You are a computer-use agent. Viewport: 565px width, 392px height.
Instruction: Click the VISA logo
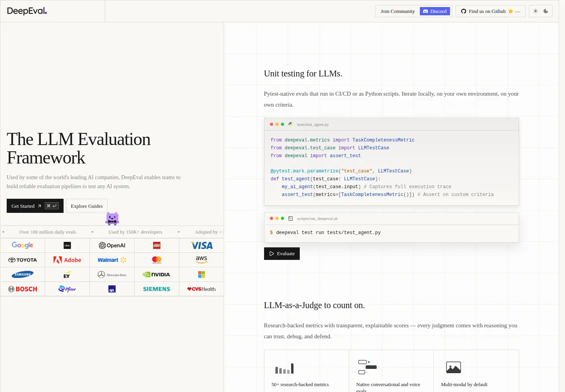pos(201,245)
